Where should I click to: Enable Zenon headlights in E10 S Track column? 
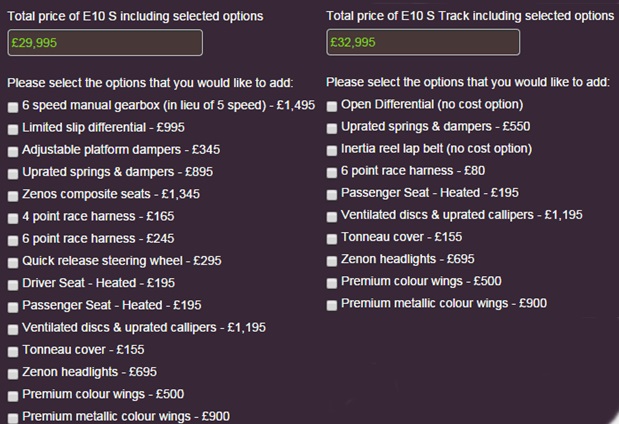coord(331,260)
